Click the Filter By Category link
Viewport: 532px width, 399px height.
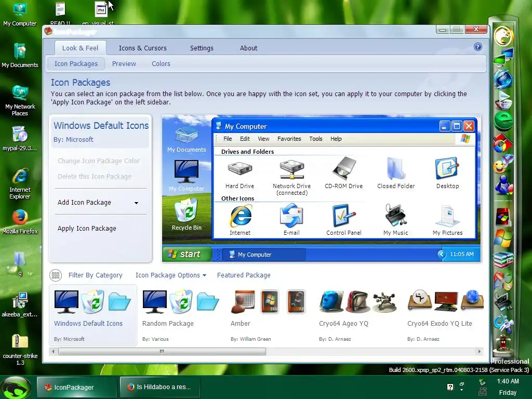96,275
